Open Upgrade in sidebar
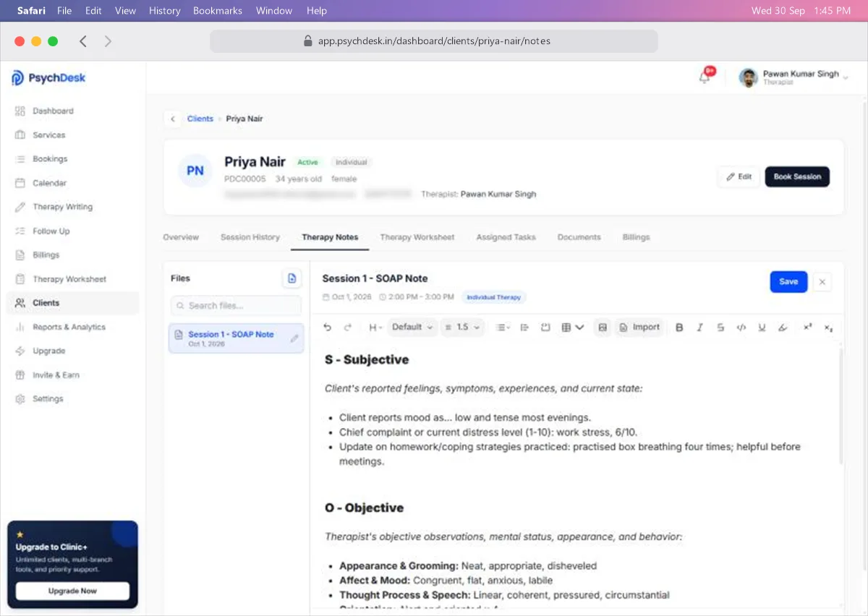This screenshot has width=868, height=616. point(72,351)
